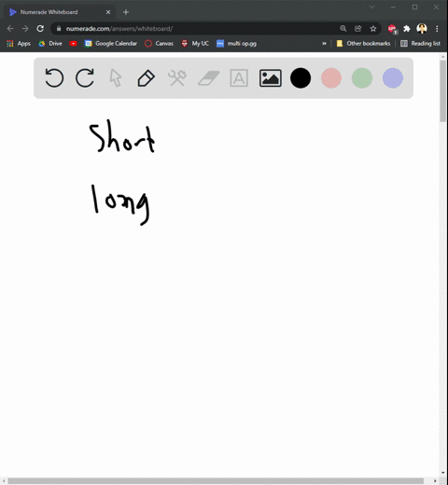
Task: Select the eraser tool
Action: click(x=209, y=77)
